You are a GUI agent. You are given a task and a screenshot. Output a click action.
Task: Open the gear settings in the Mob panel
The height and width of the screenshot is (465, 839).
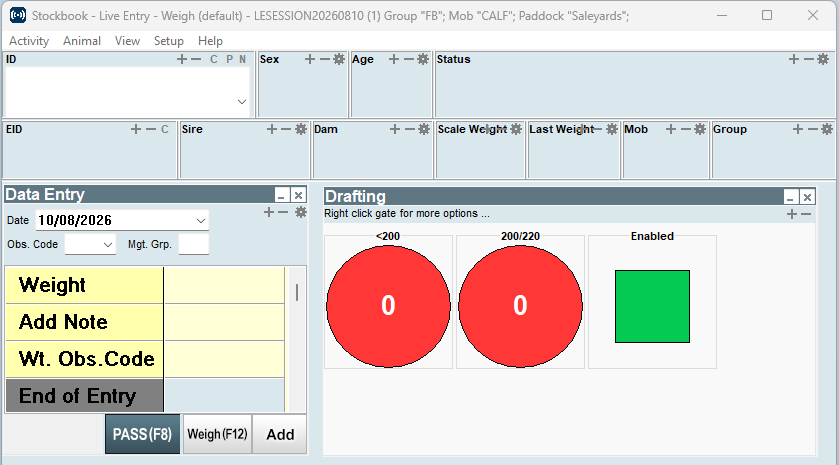tap(700, 129)
